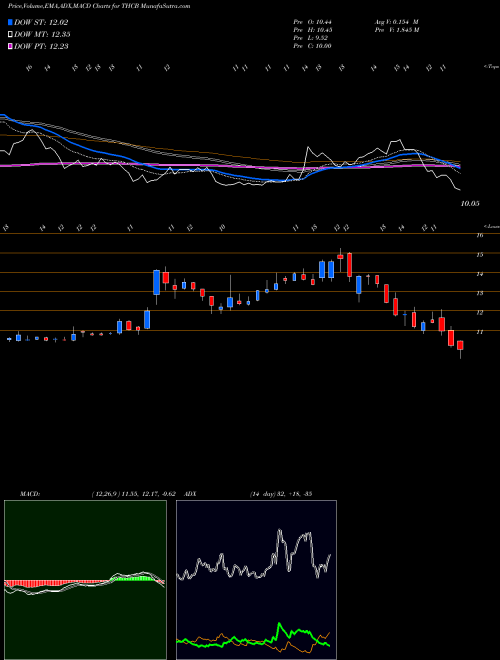Click the 'Pre O: 10.44' value

coord(313,22)
